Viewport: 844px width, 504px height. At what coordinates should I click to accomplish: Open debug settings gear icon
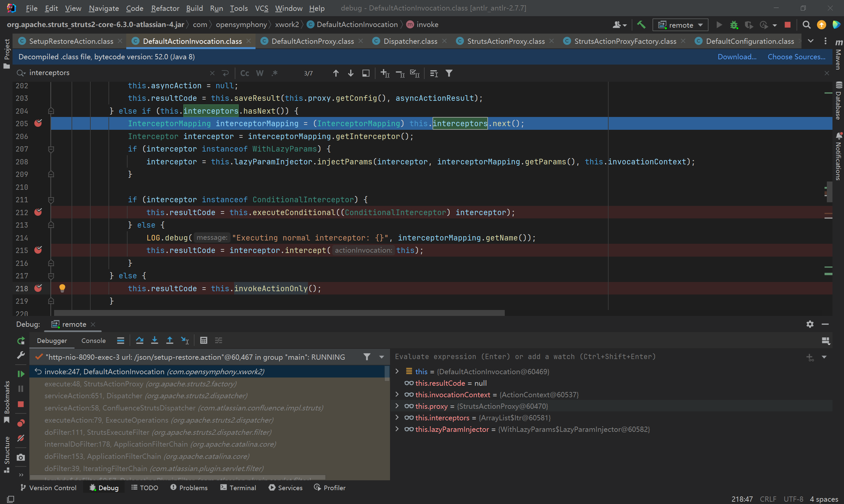[810, 324]
